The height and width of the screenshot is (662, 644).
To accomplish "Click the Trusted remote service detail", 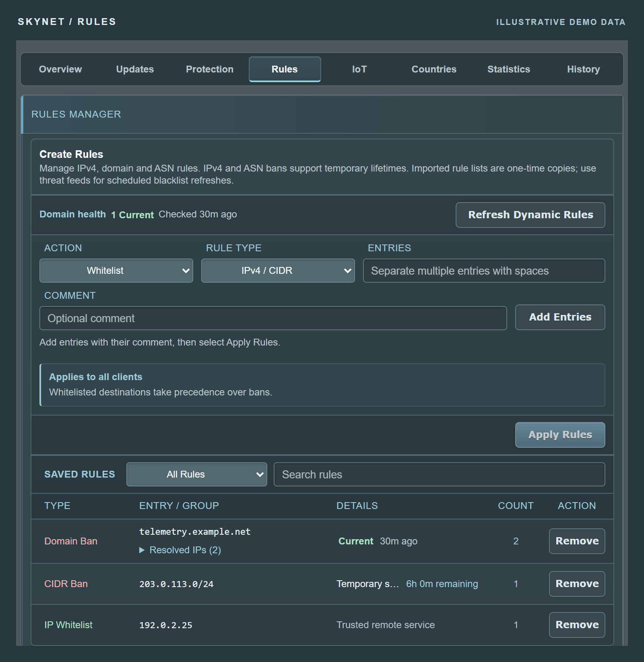I will tap(386, 625).
